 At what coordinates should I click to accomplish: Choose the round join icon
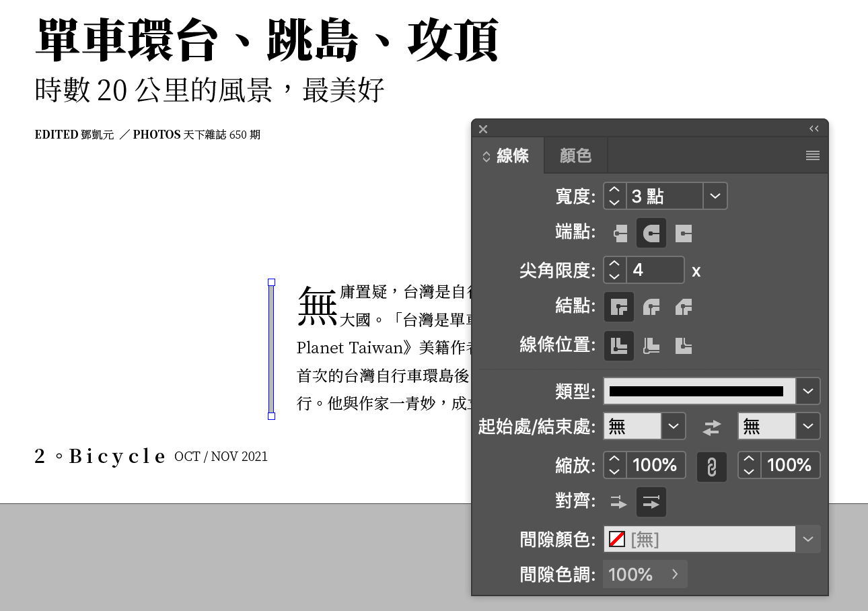tap(651, 308)
